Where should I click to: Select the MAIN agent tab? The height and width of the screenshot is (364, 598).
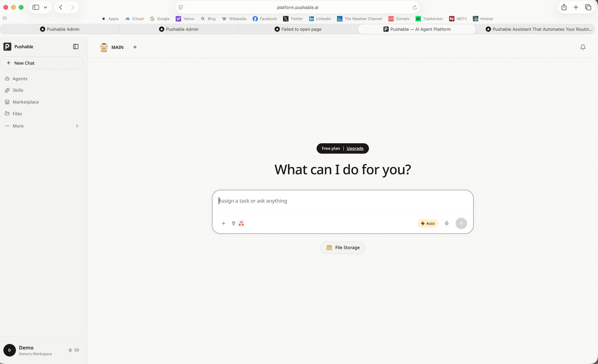pyautogui.click(x=117, y=47)
